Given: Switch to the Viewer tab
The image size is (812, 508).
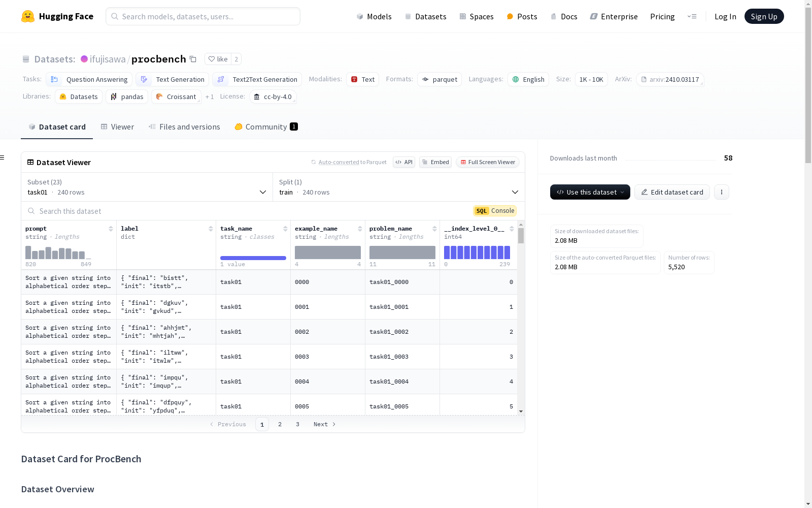Looking at the screenshot, I should 117,127.
